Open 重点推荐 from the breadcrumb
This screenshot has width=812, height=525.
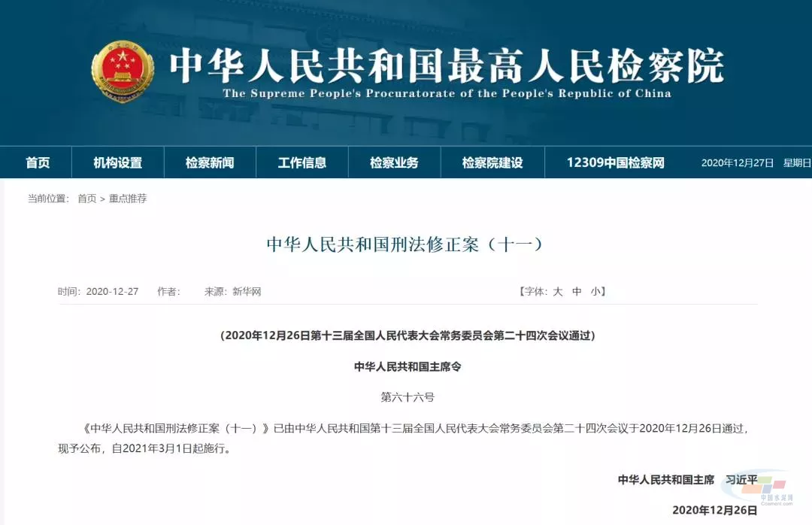[x=129, y=199]
